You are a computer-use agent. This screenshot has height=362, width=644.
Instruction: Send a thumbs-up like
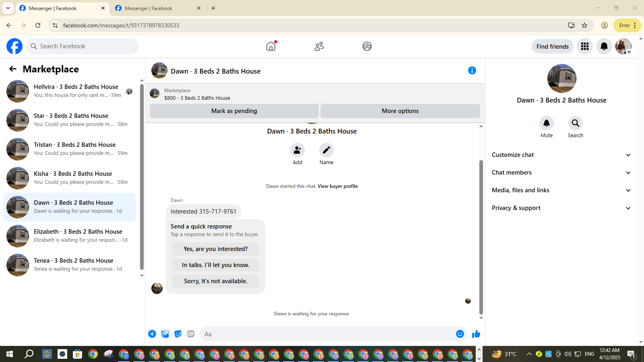click(x=476, y=334)
